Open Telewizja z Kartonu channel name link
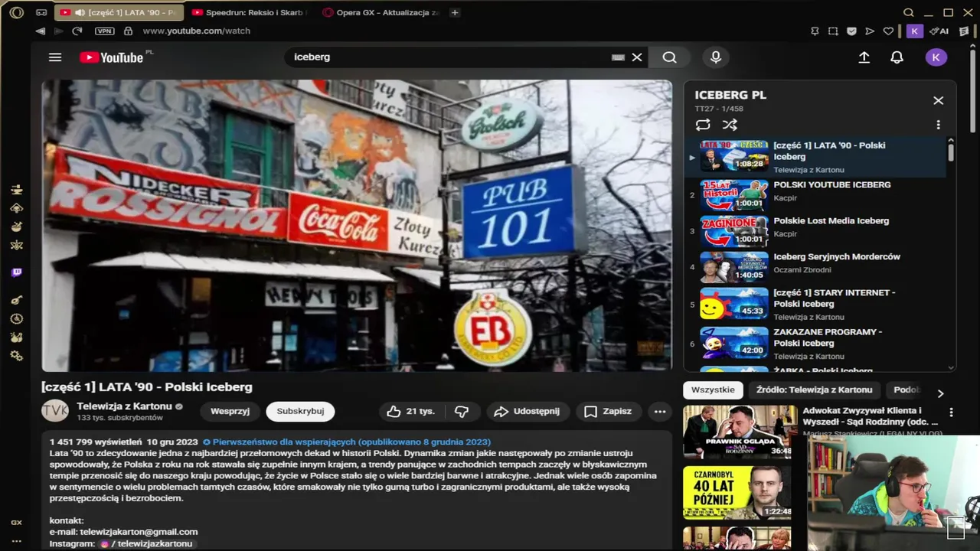The image size is (980, 551). [x=124, y=406]
